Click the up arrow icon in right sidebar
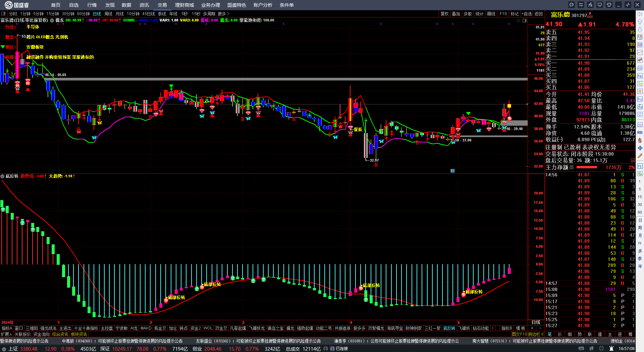Viewport: 644px width, 352px height. 640,22
